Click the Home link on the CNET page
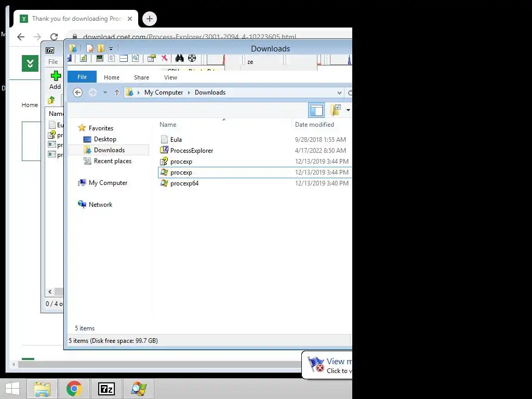Image resolution: width=532 pixels, height=399 pixels. 30,105
